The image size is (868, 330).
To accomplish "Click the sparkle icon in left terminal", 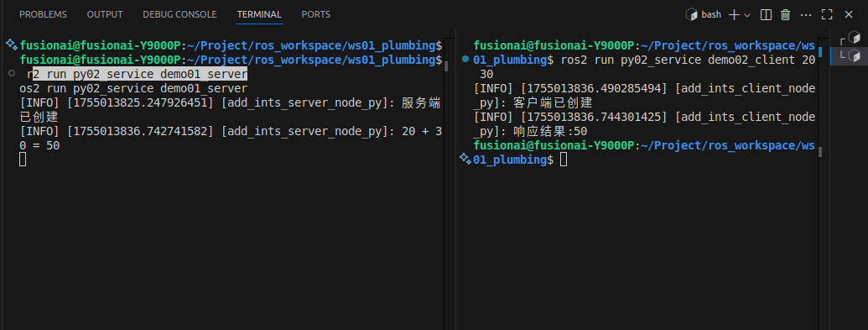I will point(11,45).
